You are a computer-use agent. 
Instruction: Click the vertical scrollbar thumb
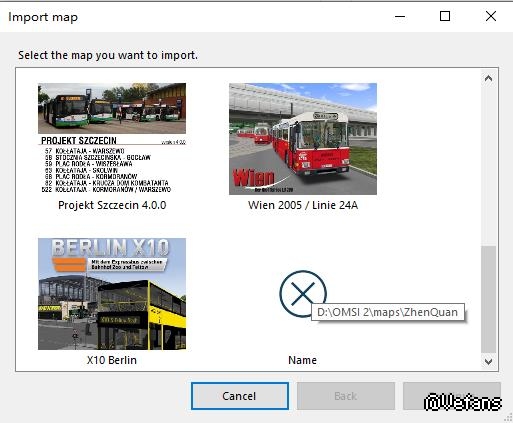488,299
